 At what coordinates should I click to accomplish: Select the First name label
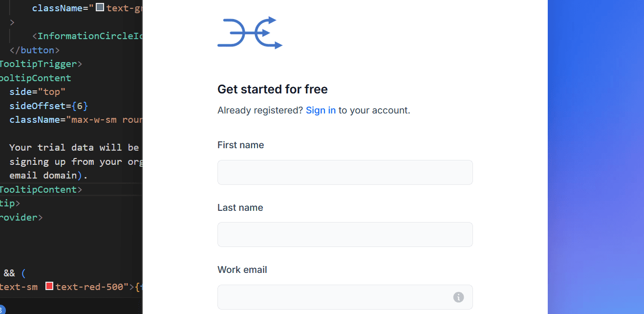(x=240, y=145)
